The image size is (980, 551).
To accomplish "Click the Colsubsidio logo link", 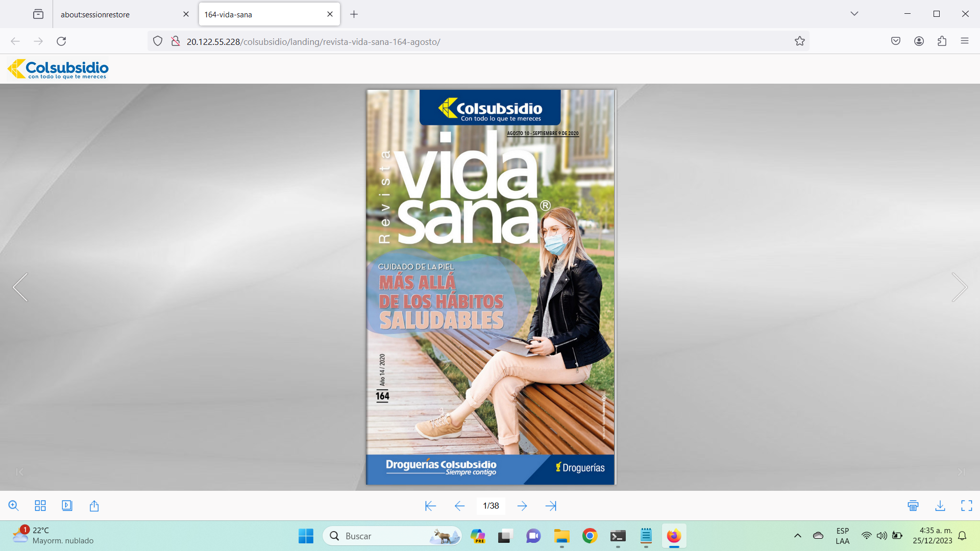I will 58,69.
